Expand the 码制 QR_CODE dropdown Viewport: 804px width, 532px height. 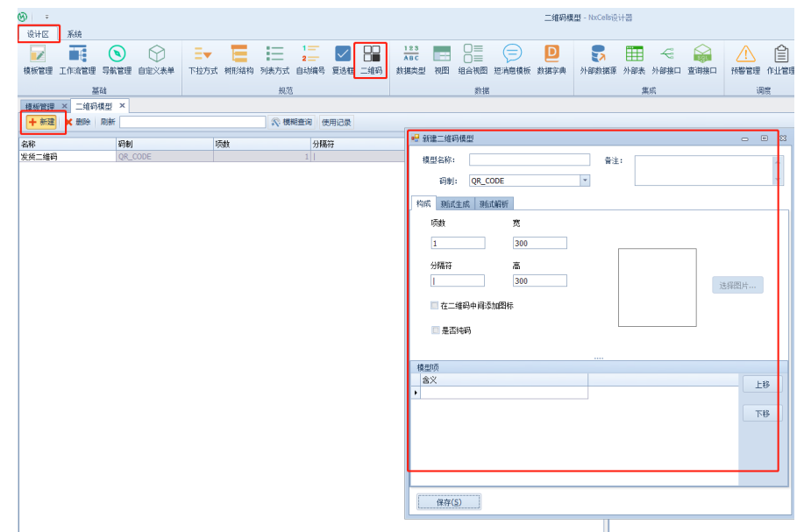tap(585, 181)
